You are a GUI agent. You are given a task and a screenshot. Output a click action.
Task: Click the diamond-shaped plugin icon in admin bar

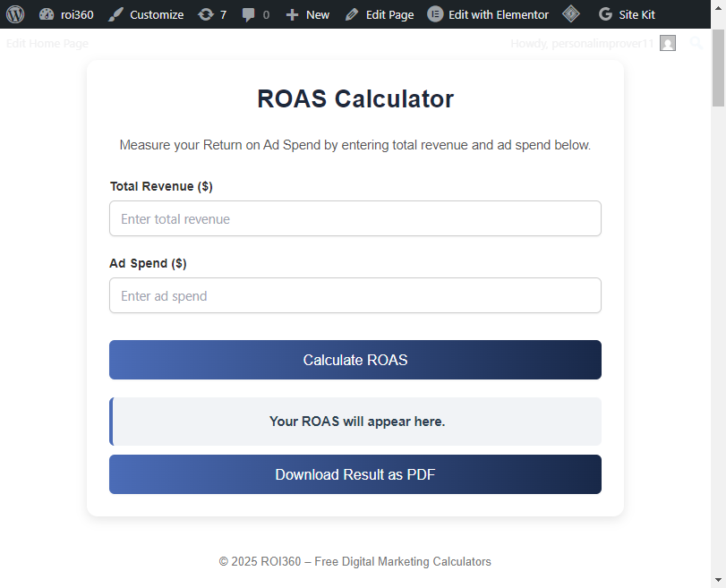coord(570,14)
